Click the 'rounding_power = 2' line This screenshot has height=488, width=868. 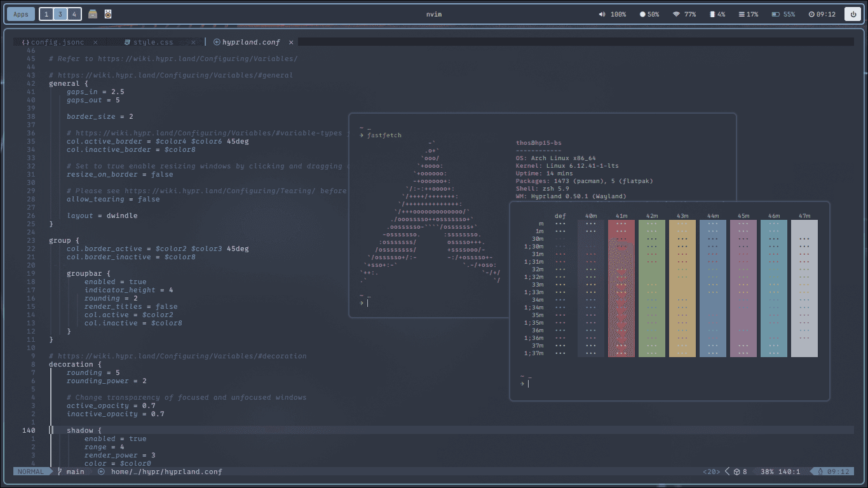coord(107,381)
